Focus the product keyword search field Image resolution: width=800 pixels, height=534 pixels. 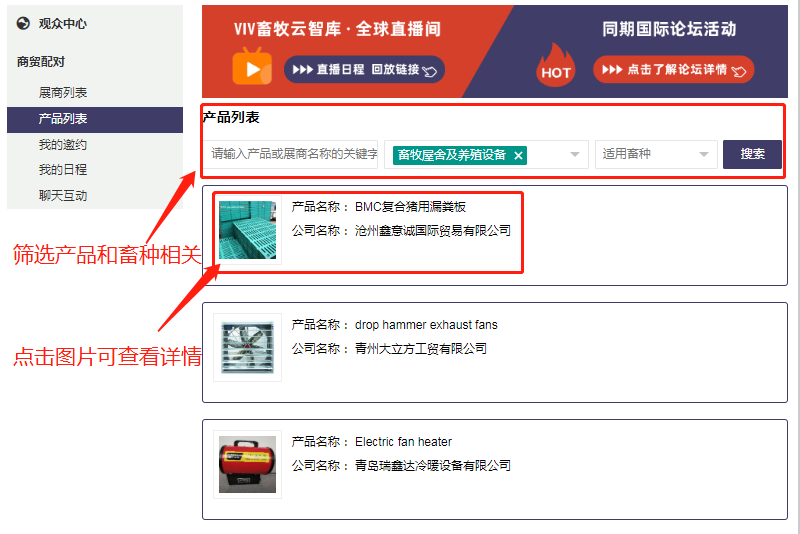coord(291,154)
